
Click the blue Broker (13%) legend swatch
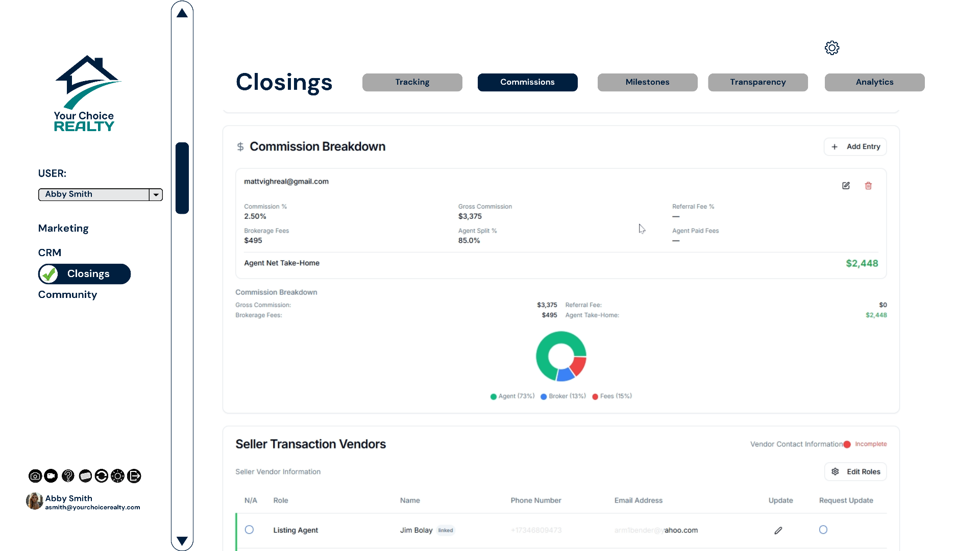(544, 396)
